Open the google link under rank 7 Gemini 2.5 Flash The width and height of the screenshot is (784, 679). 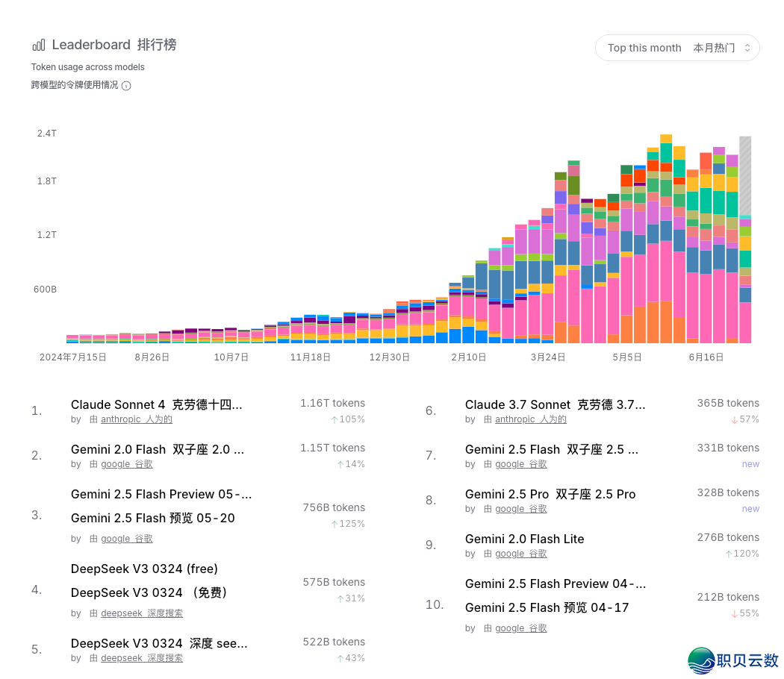(520, 464)
